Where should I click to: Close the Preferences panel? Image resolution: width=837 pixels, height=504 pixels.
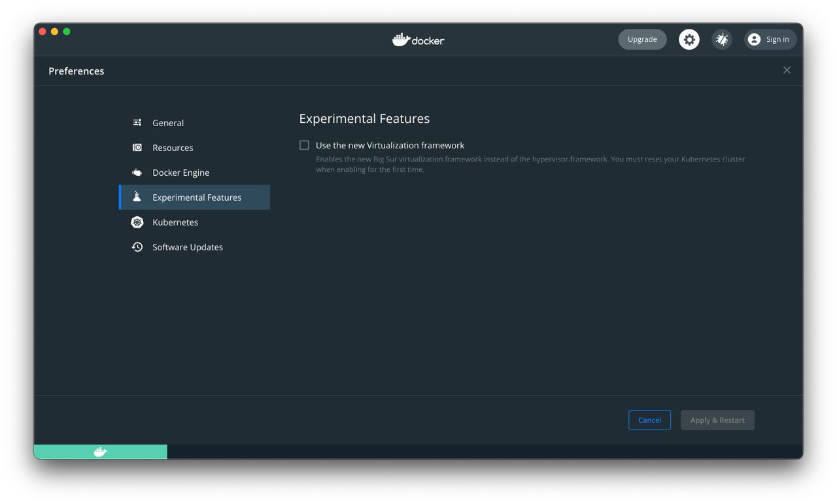pyautogui.click(x=787, y=70)
